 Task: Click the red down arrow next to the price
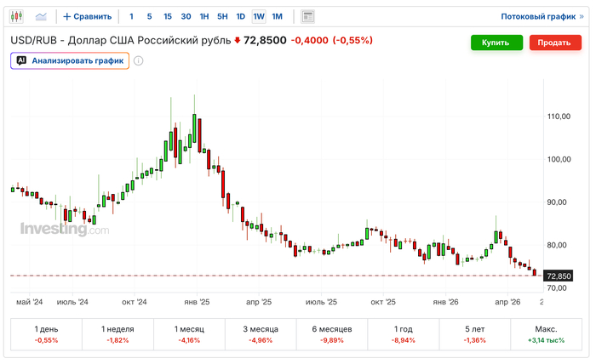point(238,40)
